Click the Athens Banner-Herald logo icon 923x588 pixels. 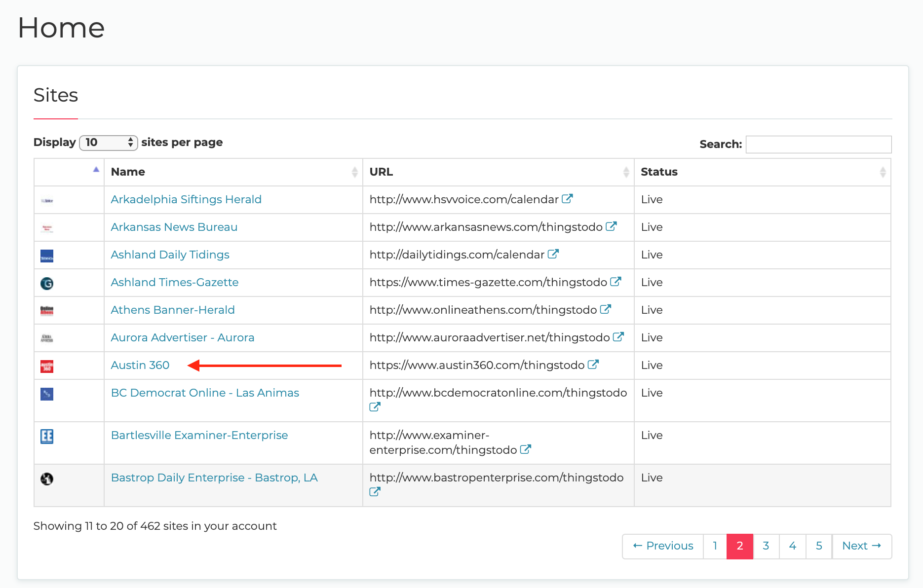coord(47,310)
